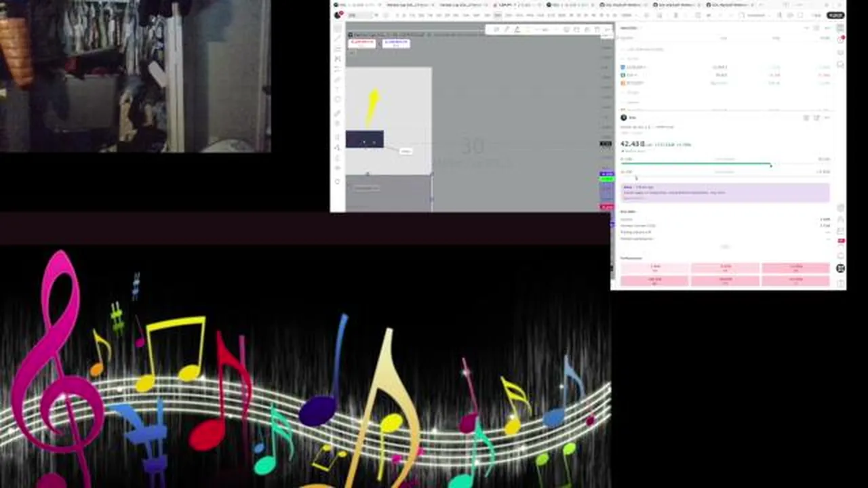Click the blue Buy price button on chart
The height and width of the screenshot is (488, 868).
tap(396, 43)
